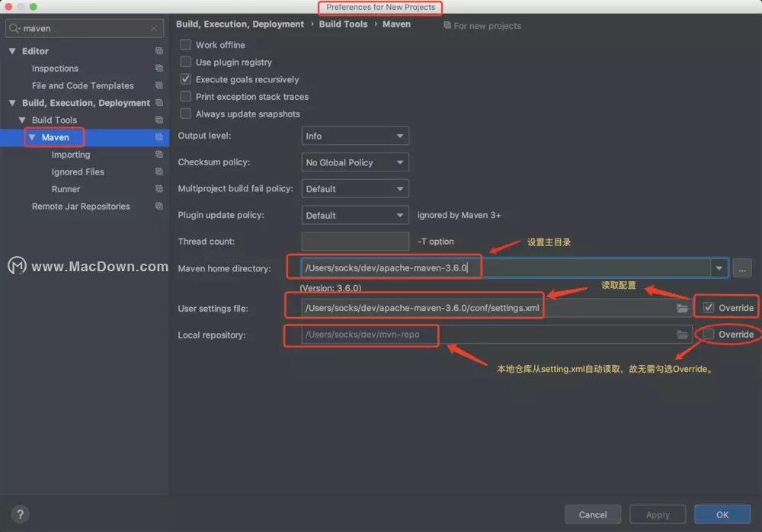Image resolution: width=762 pixels, height=532 pixels.
Task: Toggle Use plugin registry checkbox
Action: point(186,62)
